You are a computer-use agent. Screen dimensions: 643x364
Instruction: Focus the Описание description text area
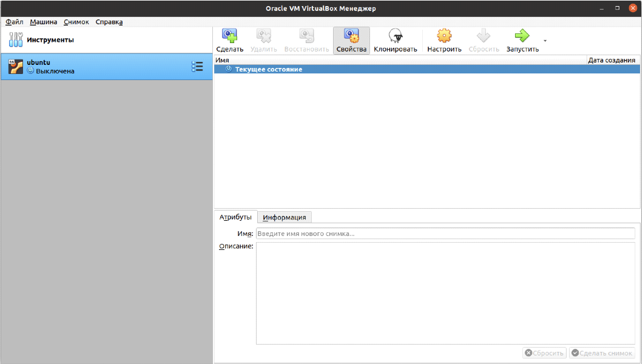445,294
